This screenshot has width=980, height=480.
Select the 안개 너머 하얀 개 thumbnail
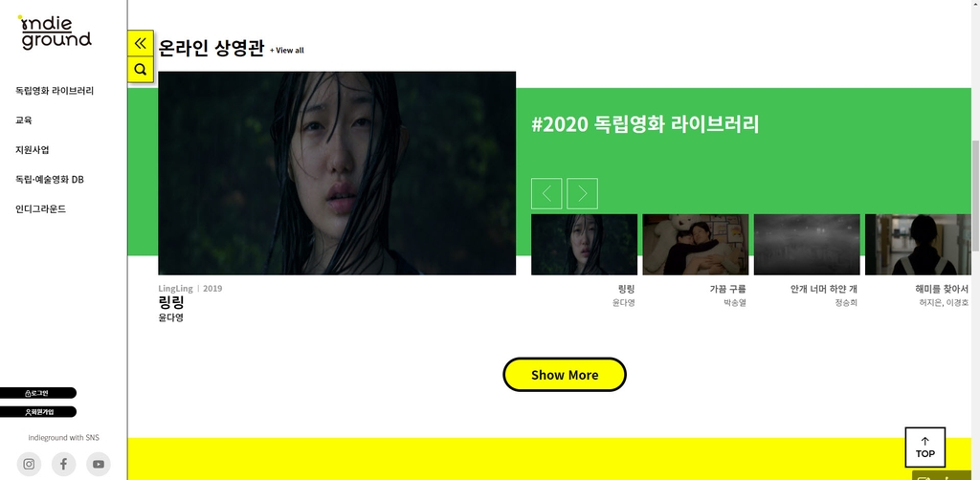click(x=807, y=245)
